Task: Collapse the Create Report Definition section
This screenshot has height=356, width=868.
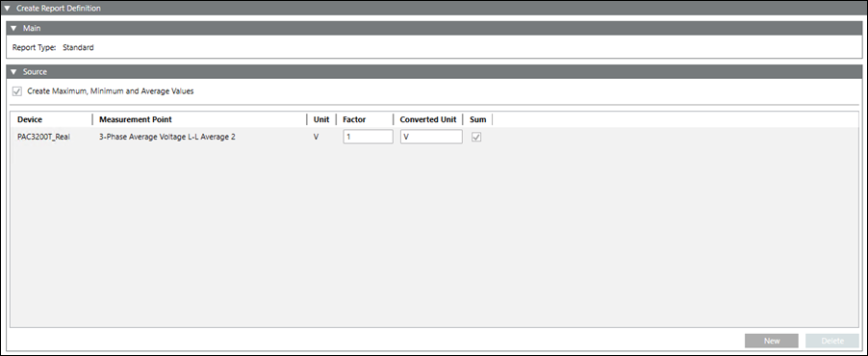Action: (x=7, y=9)
